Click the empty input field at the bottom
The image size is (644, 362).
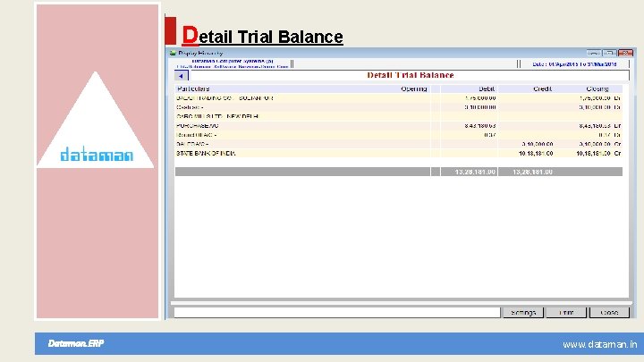tap(337, 312)
